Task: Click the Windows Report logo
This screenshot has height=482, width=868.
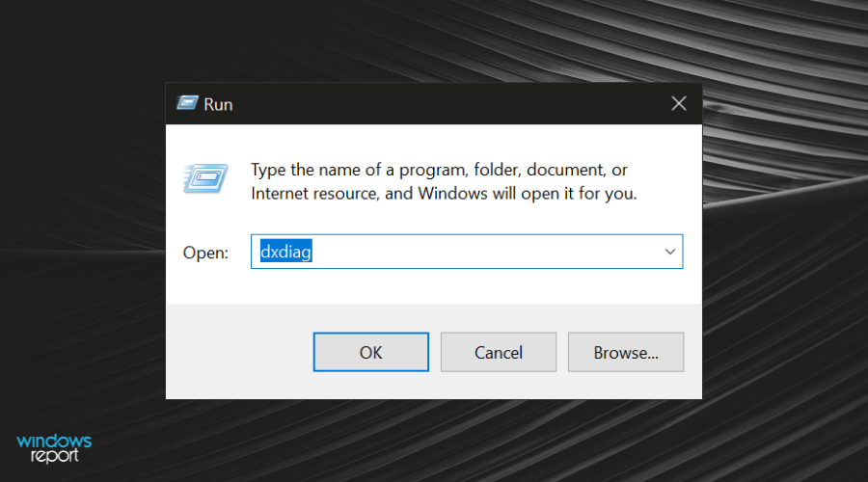Action: coord(54,448)
